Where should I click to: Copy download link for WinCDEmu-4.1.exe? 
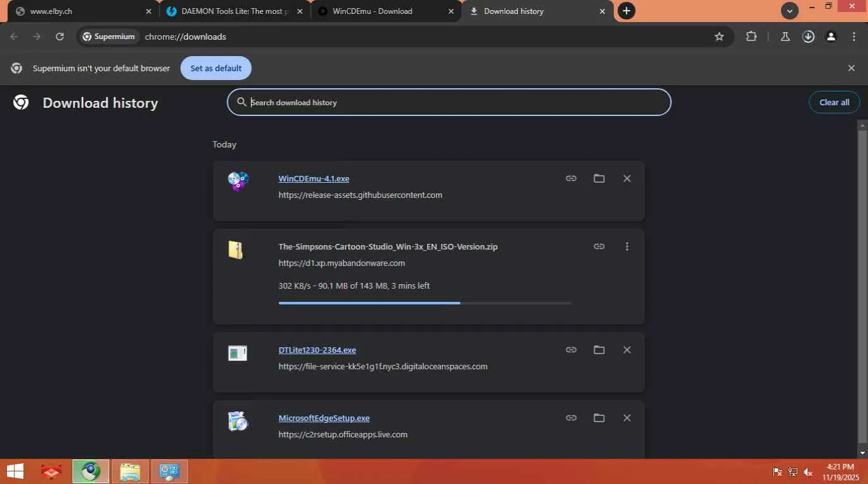click(571, 178)
